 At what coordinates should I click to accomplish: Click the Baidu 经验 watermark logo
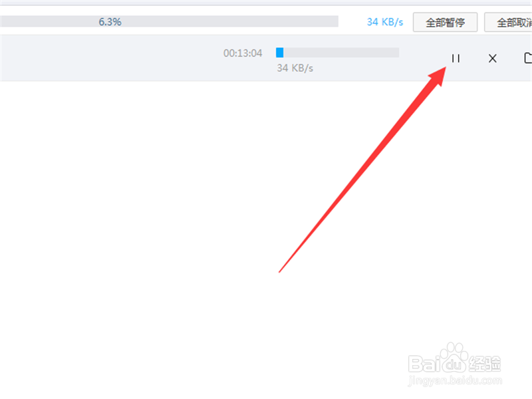455,359
